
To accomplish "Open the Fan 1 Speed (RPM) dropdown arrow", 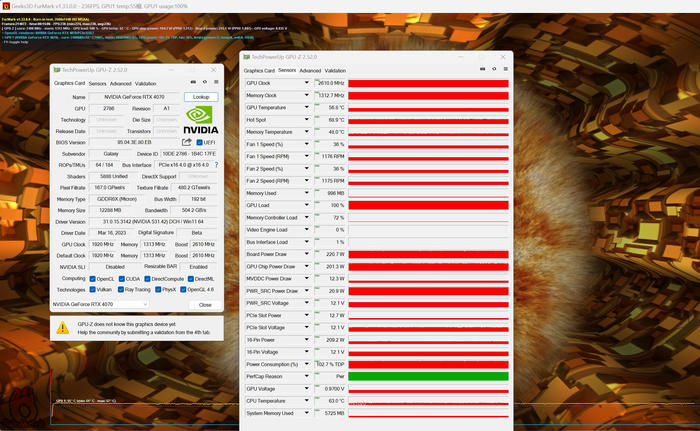I will click(x=306, y=156).
